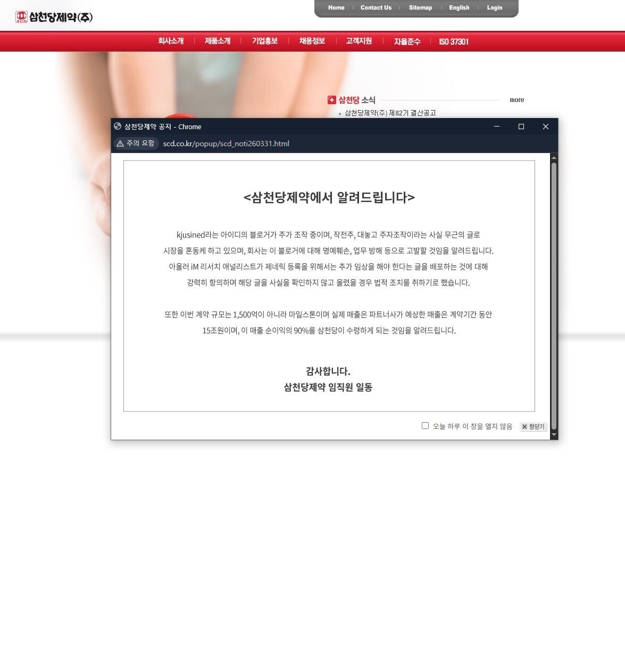Minimize the 삼천당제약 공지 popup window

497,127
